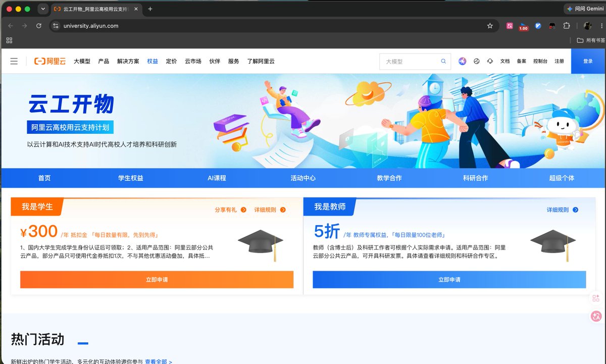Open the 服务 navigation item
The height and width of the screenshot is (364, 606).
click(x=233, y=61)
